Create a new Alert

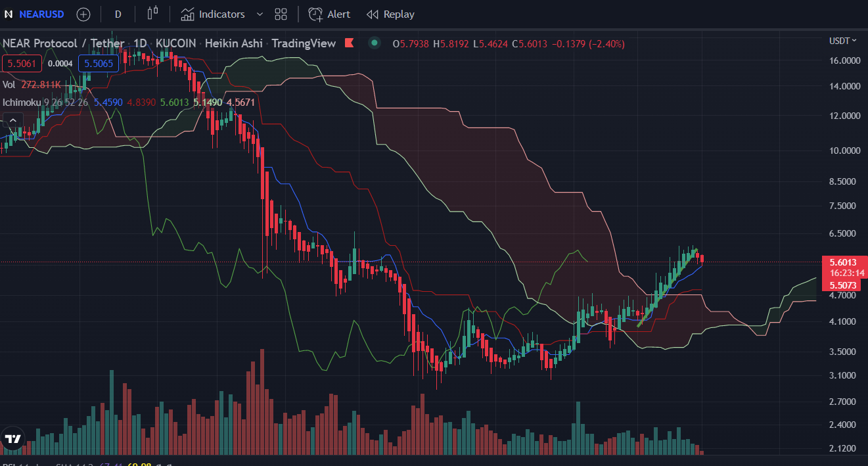(330, 14)
